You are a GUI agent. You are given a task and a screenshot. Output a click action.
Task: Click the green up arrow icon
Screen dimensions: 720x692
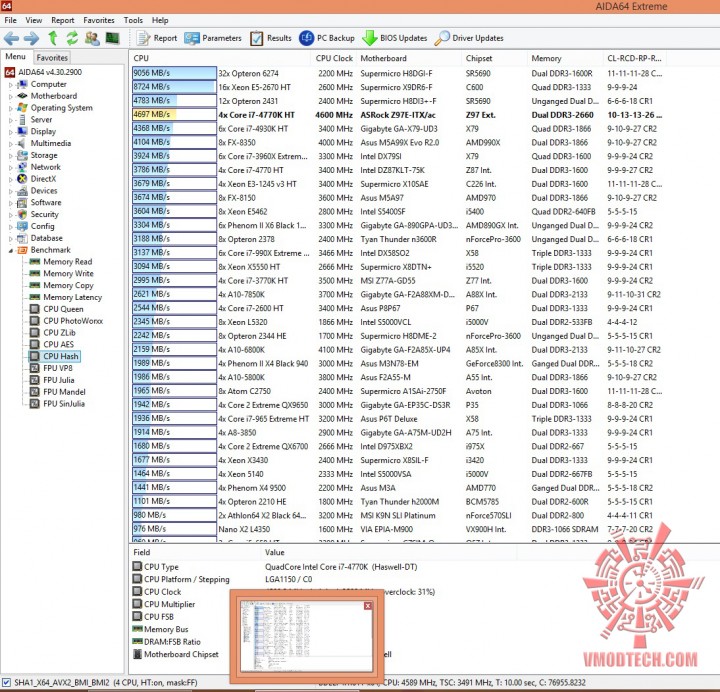point(53,38)
